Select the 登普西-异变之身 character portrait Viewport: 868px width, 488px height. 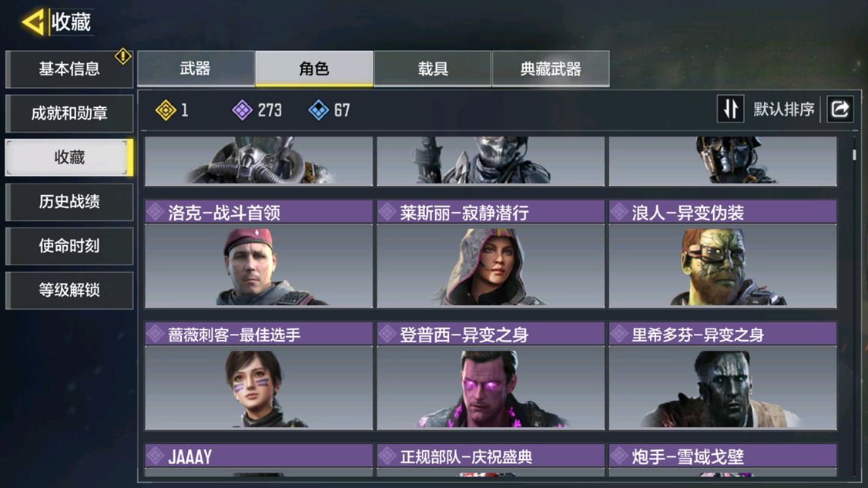pos(491,387)
